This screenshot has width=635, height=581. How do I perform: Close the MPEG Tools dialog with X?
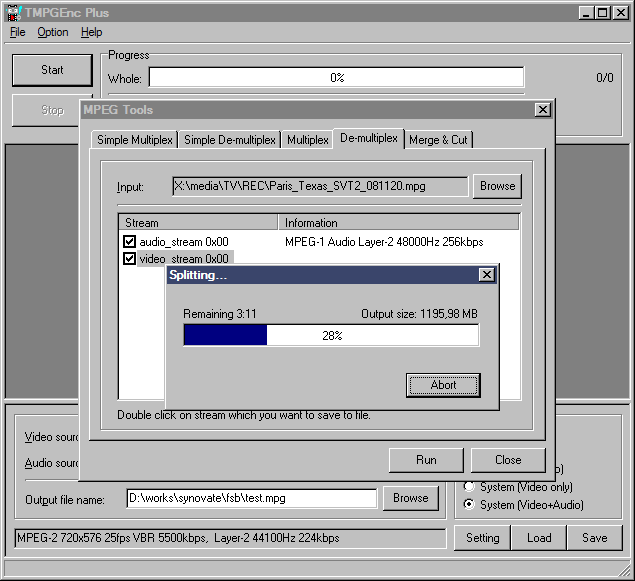tap(542, 110)
